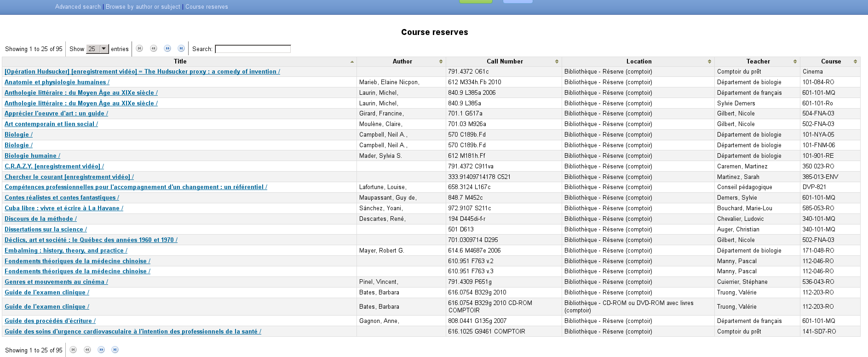Click the bottom last page icon

click(x=115, y=350)
